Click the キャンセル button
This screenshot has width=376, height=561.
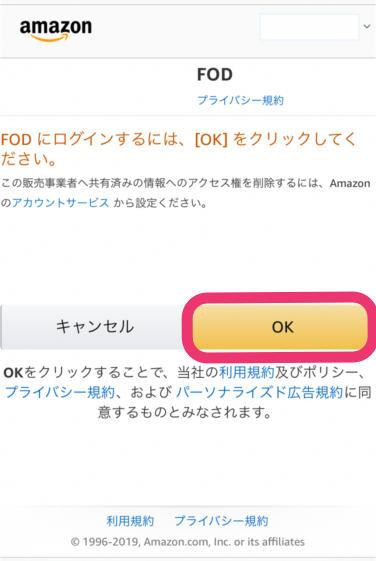pos(94,327)
